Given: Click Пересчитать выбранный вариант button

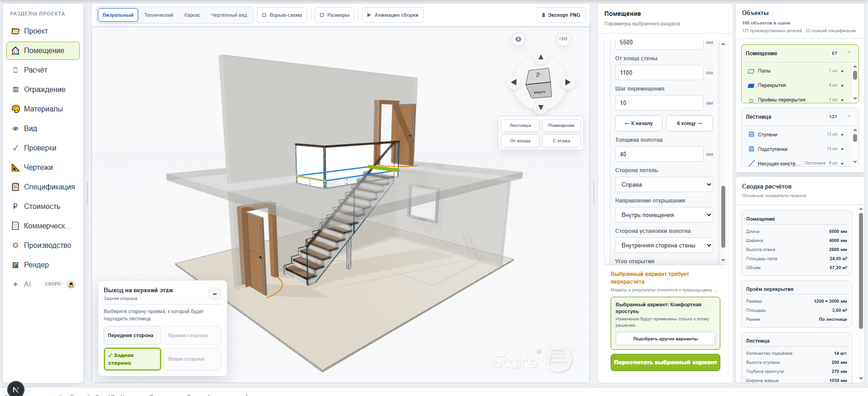Looking at the screenshot, I should [x=665, y=362].
